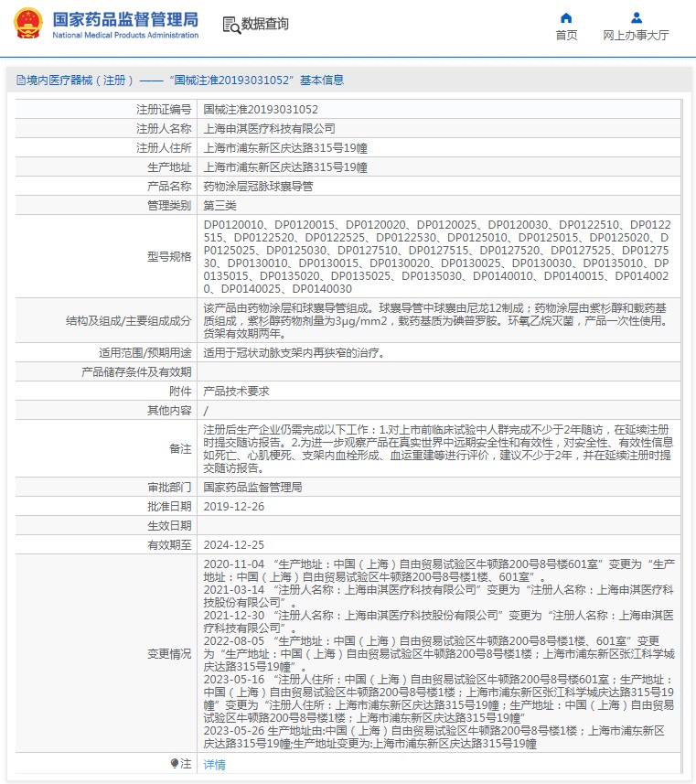Click the 2023-05-16 change record entry
The height and width of the screenshot is (784, 696).
coord(438,699)
